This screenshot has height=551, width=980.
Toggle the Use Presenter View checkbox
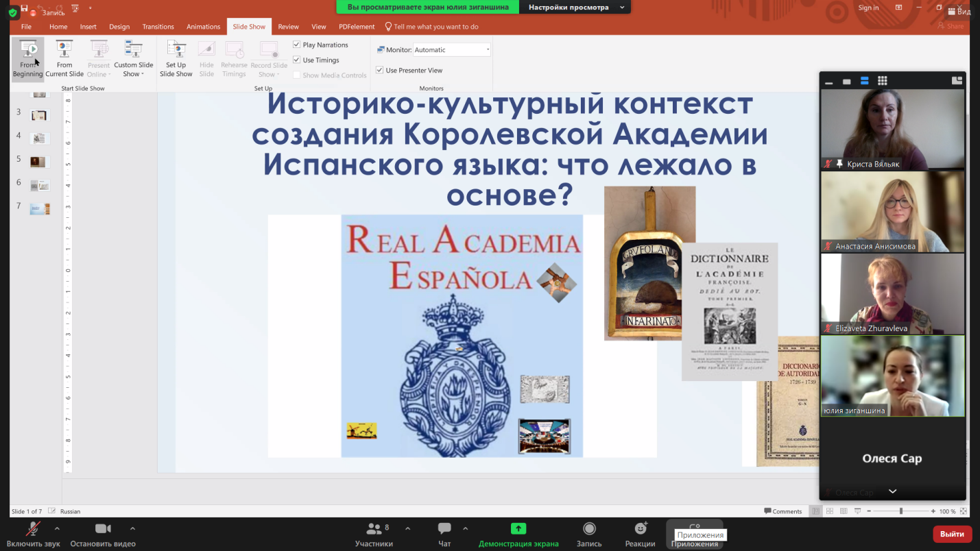click(379, 70)
